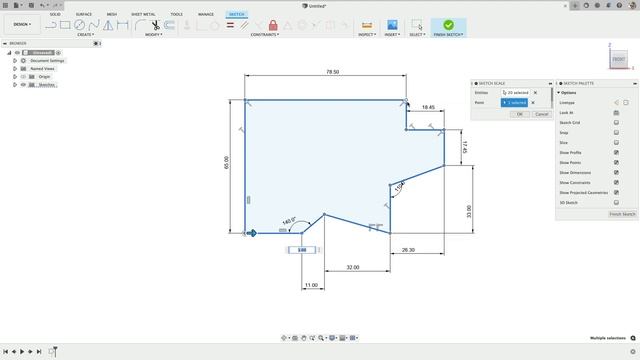Click the window Select tool icon
640x360 pixels.
click(x=417, y=25)
